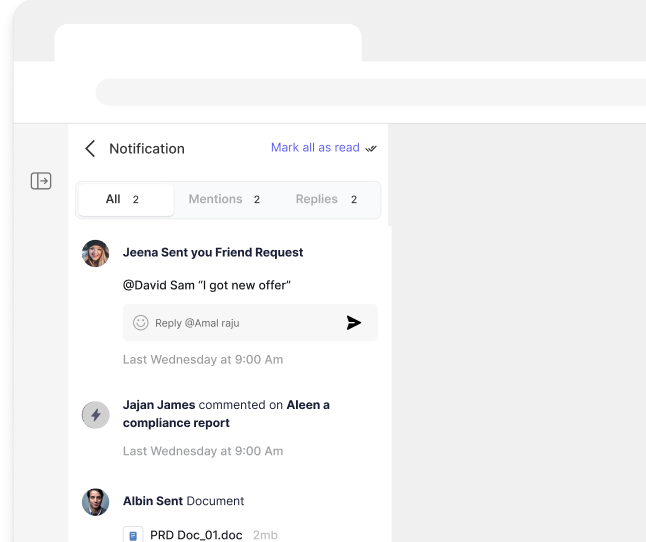Click the sidebar expand panel icon
The width and height of the screenshot is (646, 542).
point(41,181)
